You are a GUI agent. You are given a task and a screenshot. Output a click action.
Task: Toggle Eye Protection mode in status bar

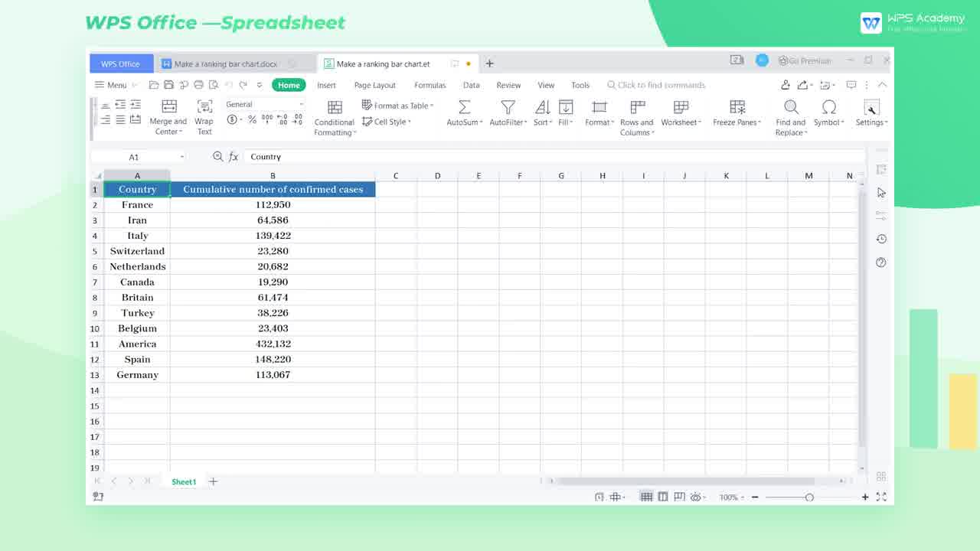tap(695, 497)
